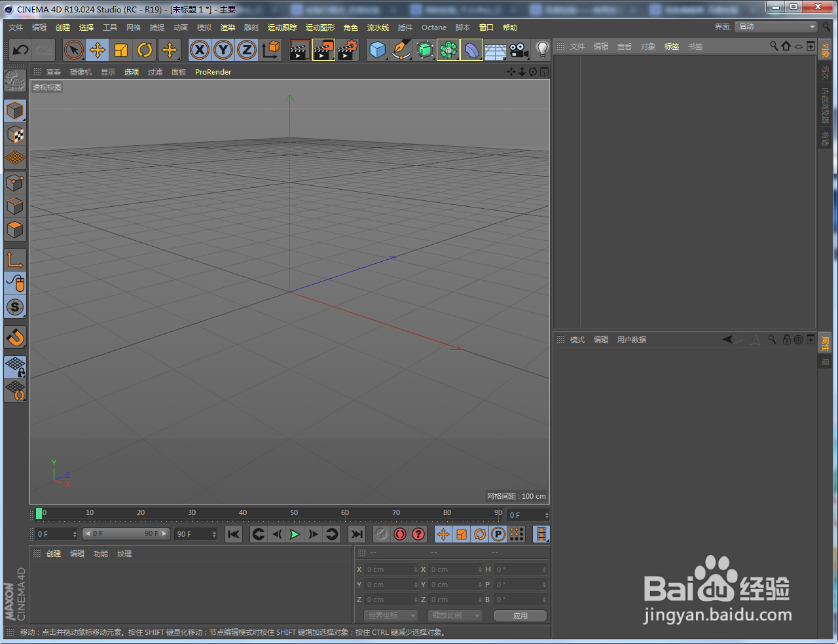
Task: Toggle parameter key recording P button
Action: point(498,534)
